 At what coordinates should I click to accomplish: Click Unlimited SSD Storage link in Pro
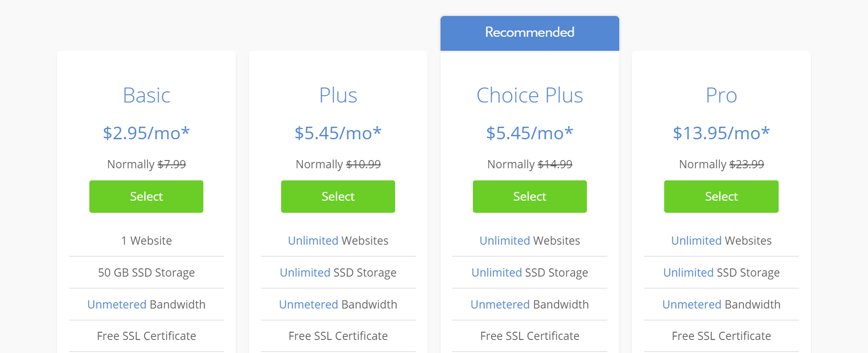[x=688, y=272]
